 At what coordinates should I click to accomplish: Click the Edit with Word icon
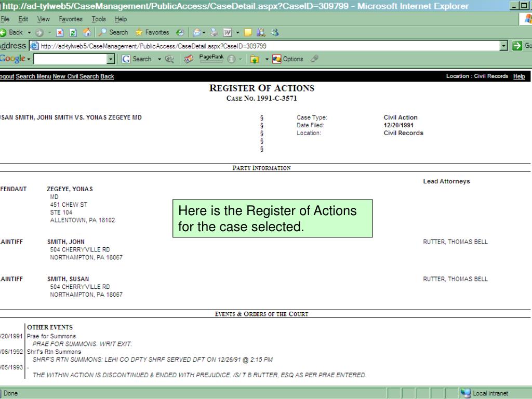pyautogui.click(x=228, y=32)
